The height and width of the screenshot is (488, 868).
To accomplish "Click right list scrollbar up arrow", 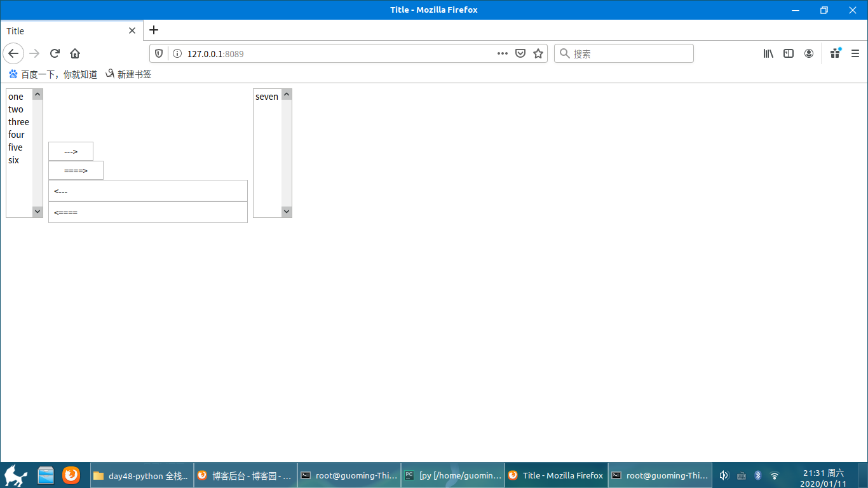I will [x=287, y=95].
